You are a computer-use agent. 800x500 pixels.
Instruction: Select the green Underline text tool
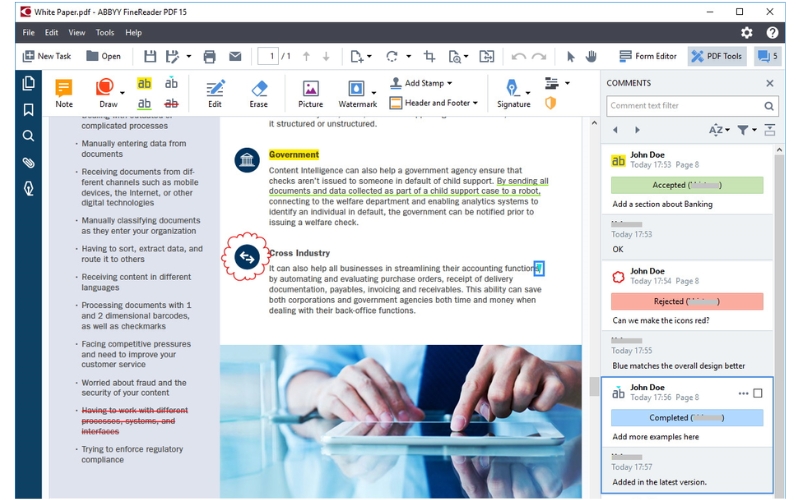click(x=144, y=104)
